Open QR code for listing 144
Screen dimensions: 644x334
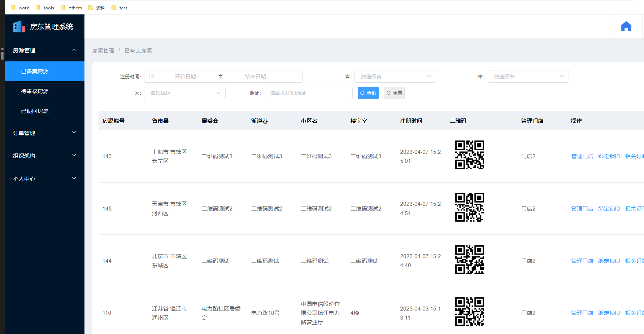coord(469,260)
